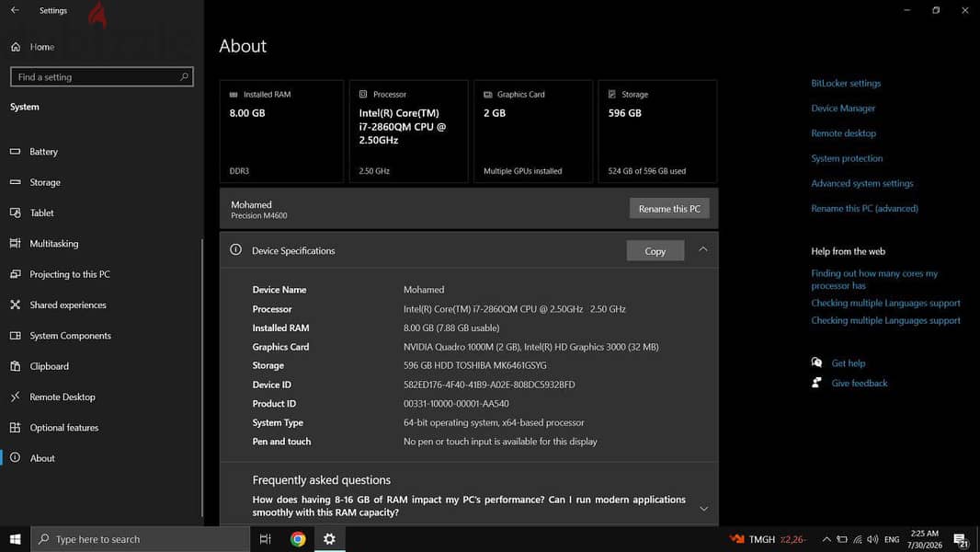Select the 596 GB HDD TOSHIBA text
980x552 pixels.
tap(475, 365)
